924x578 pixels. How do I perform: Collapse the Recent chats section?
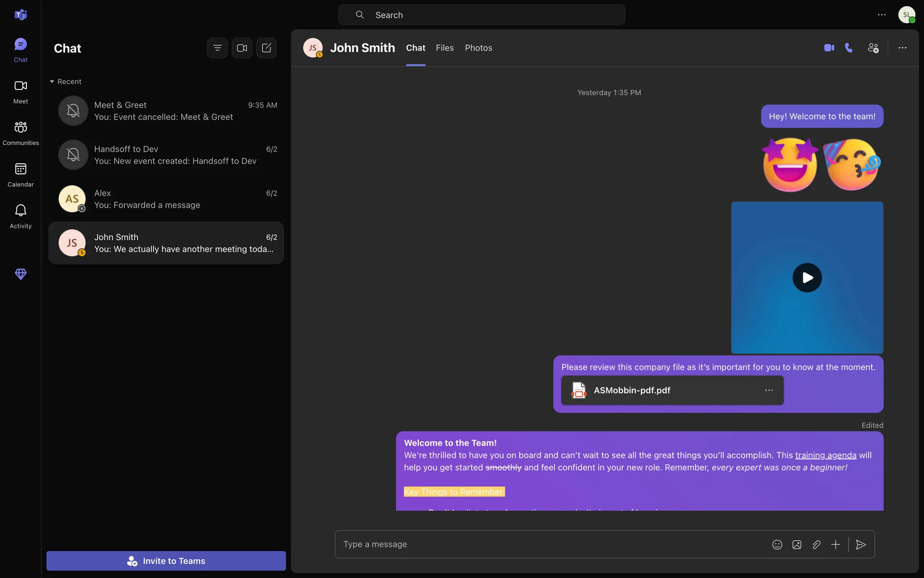(x=52, y=81)
